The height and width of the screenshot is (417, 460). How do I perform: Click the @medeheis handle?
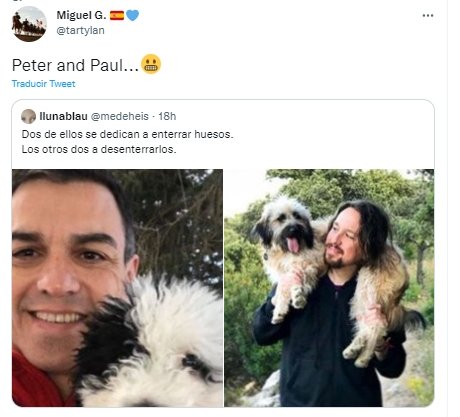(120, 116)
